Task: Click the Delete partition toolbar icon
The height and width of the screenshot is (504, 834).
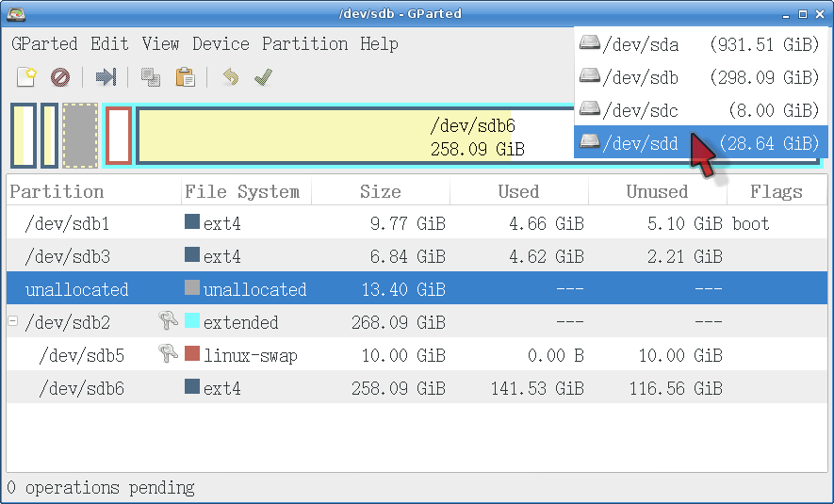Action: point(60,76)
